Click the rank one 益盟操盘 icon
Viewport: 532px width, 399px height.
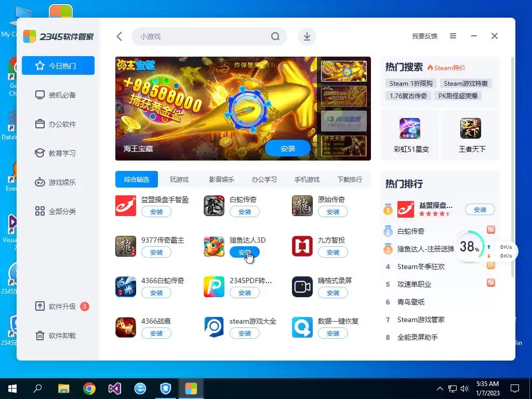405,209
